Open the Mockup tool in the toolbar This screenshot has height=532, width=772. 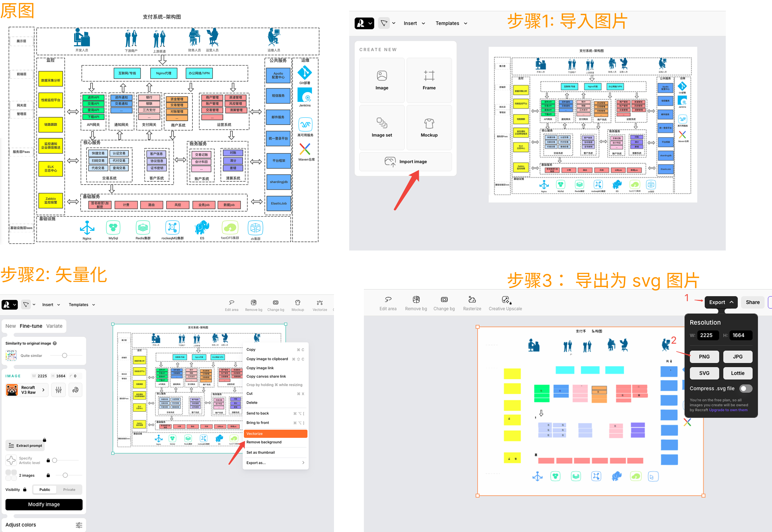coord(298,303)
